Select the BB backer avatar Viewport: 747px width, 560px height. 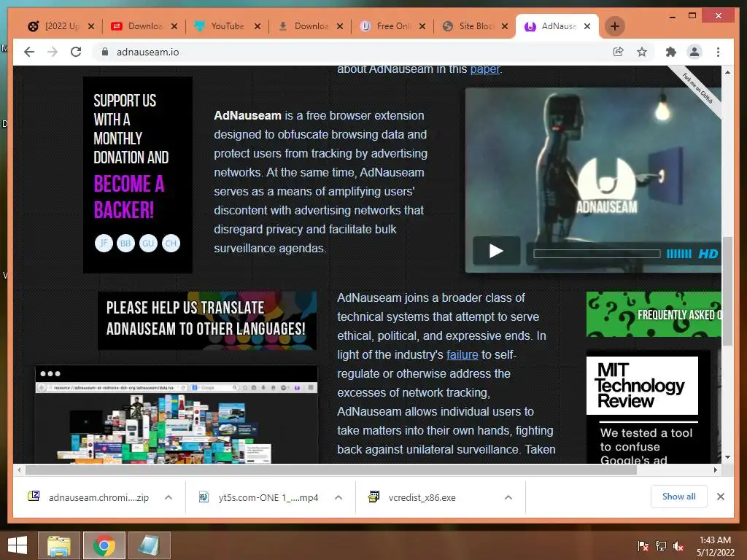(x=125, y=244)
